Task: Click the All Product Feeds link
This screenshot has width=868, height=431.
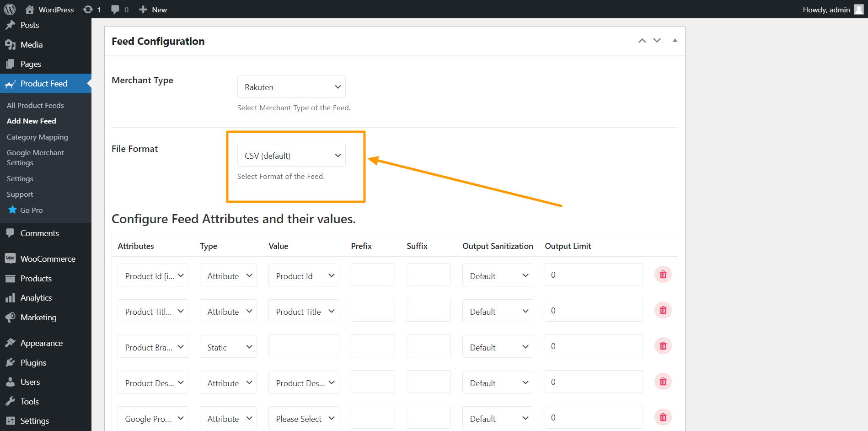Action: click(x=35, y=105)
